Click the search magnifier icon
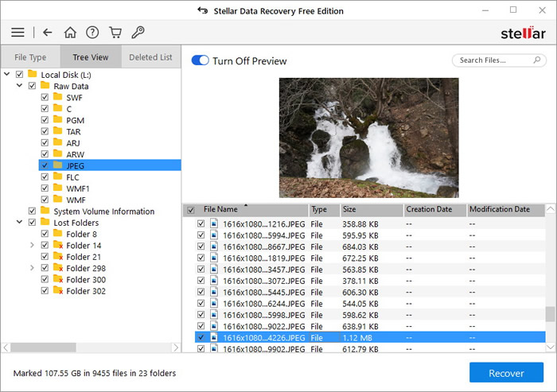This screenshot has width=557, height=392. [x=537, y=60]
